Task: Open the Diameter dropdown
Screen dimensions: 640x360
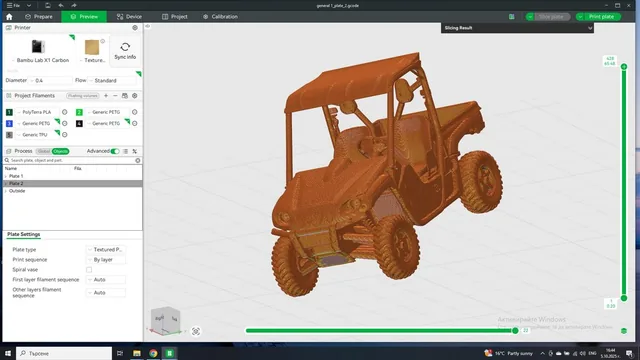Action: point(51,80)
